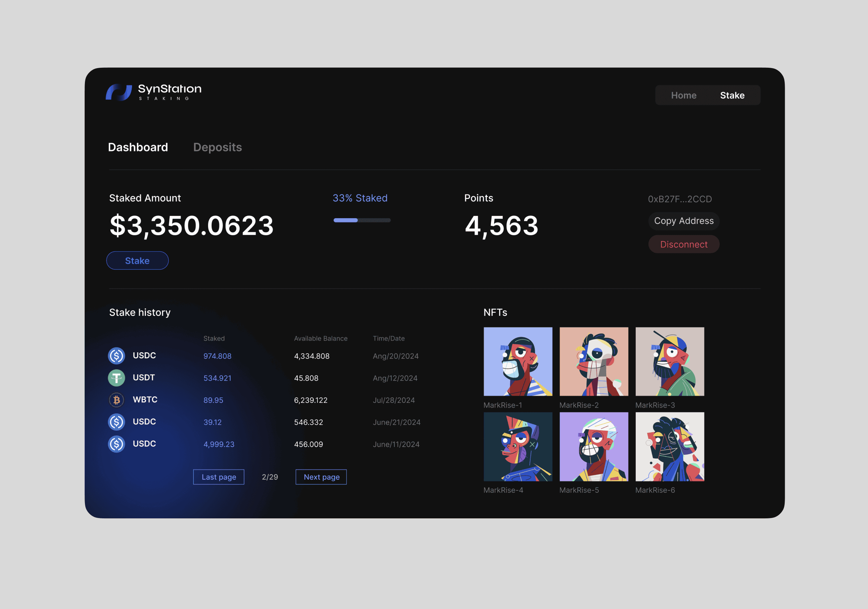Click the staked value 4,999.23
868x609 pixels.
point(219,444)
